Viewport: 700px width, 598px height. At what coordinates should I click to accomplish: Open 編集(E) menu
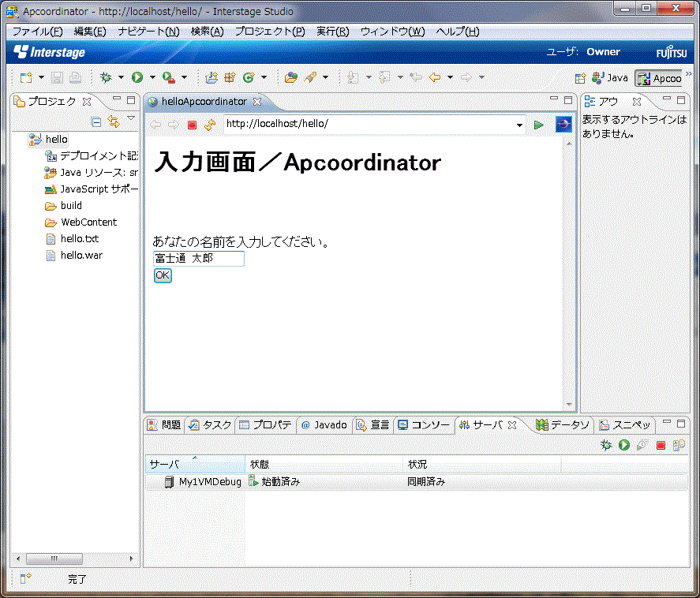point(90,32)
